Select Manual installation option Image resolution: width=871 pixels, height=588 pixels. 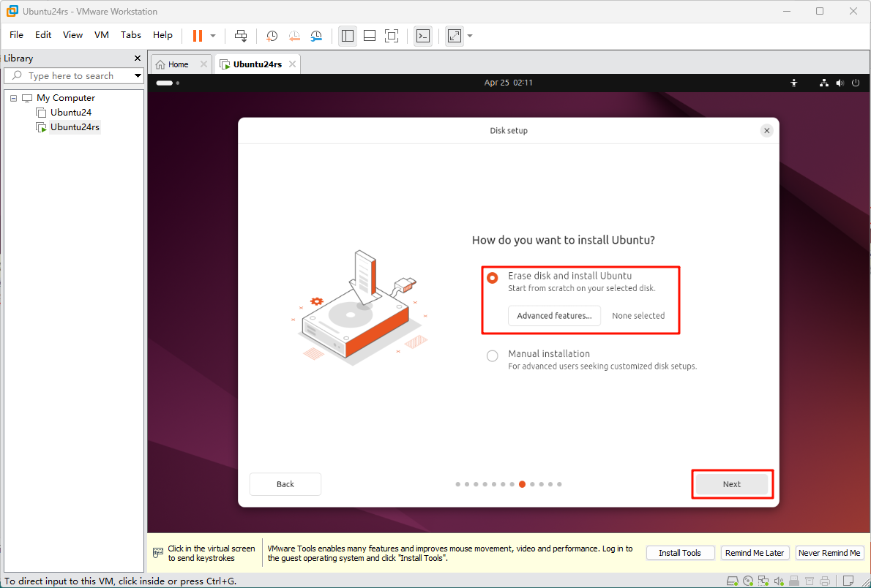tap(492, 356)
